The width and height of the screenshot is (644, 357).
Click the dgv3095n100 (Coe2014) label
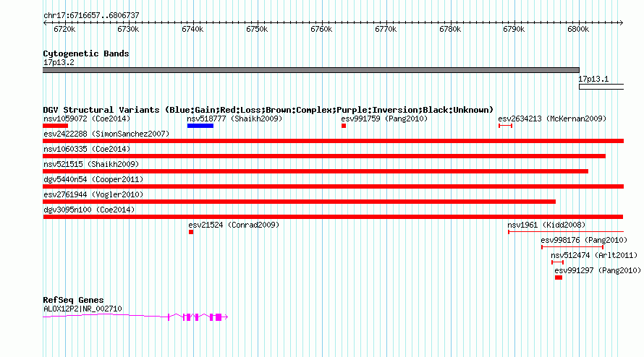point(89,210)
